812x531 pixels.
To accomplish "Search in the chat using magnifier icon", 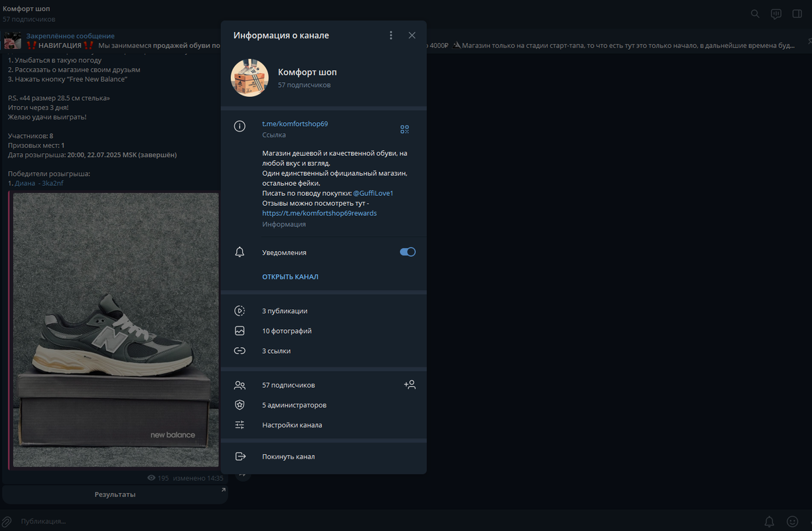I will click(755, 13).
